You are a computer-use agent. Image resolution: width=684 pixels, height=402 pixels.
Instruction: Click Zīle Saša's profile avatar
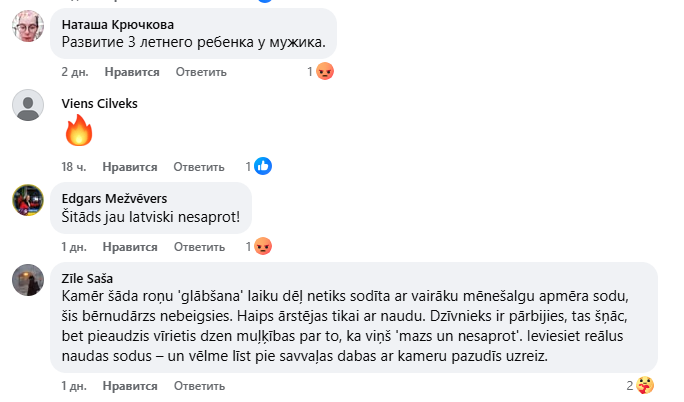27,281
